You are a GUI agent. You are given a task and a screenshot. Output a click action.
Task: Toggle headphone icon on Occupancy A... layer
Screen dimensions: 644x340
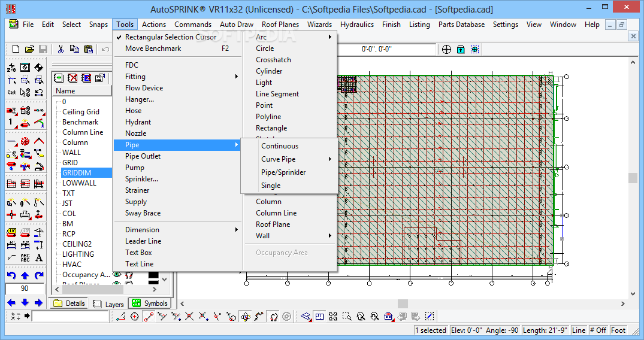point(129,275)
